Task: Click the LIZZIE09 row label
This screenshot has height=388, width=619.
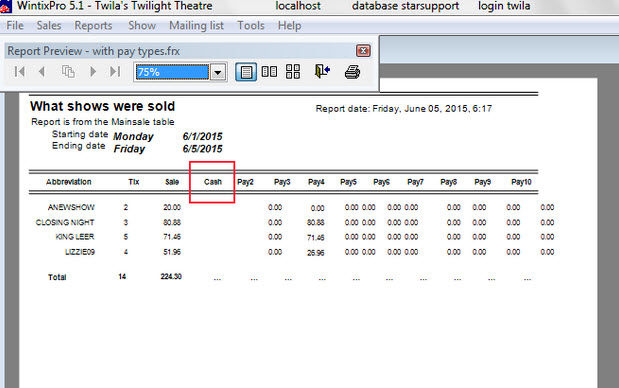Action: [x=80, y=252]
